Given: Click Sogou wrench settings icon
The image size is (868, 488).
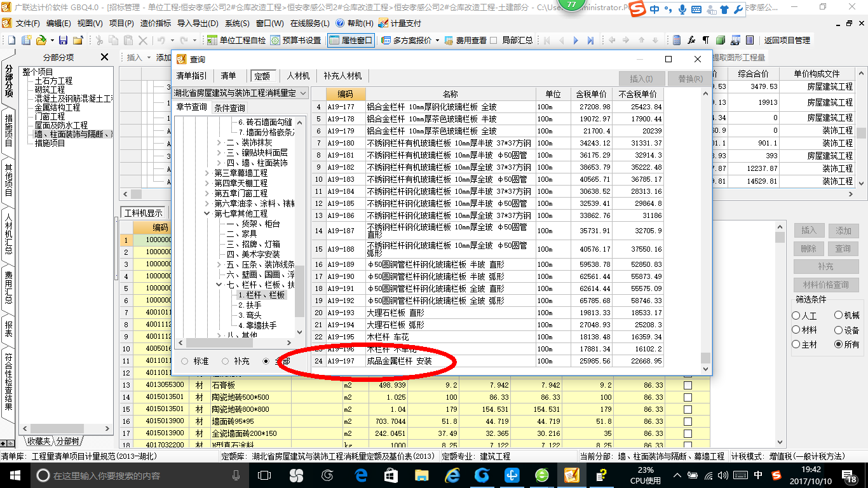Looking at the screenshot, I should tap(738, 9).
